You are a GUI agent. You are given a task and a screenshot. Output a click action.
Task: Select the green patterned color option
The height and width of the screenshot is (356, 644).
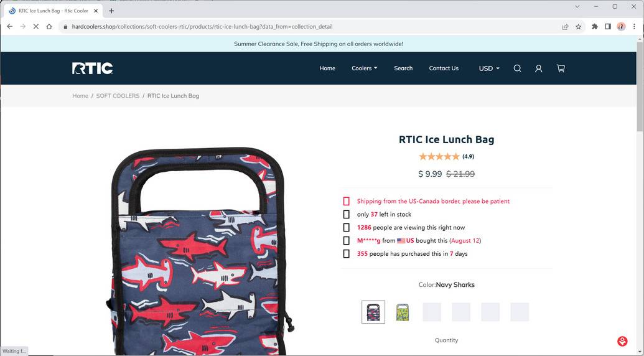[x=403, y=312]
